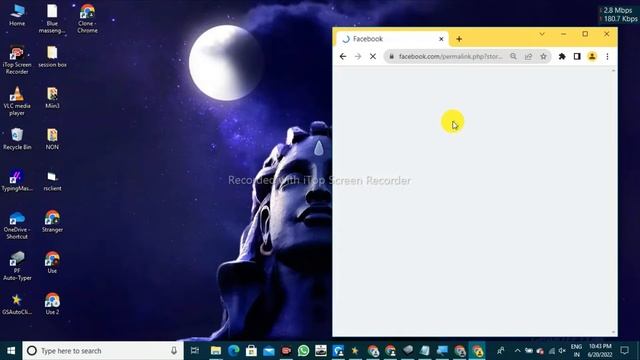Viewport: 640px width, 360px height.
Task: Open WhatsApp from taskbar
Action: click(303, 351)
